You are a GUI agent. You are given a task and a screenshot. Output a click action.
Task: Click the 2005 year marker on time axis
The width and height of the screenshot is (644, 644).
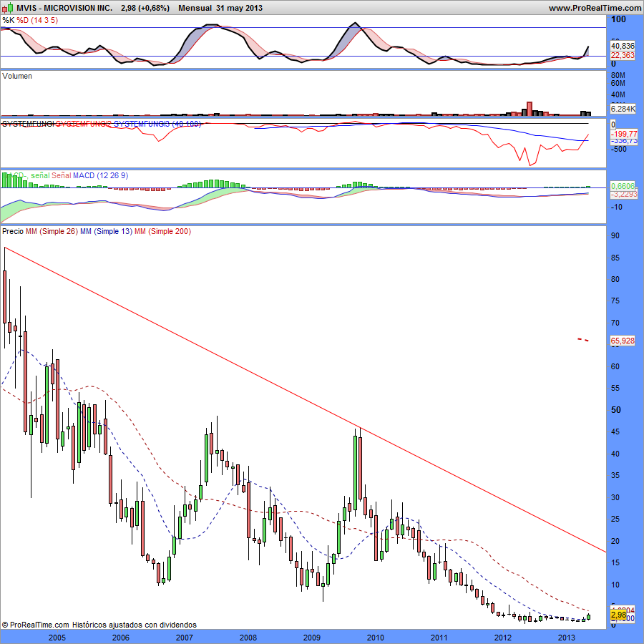coord(57,638)
